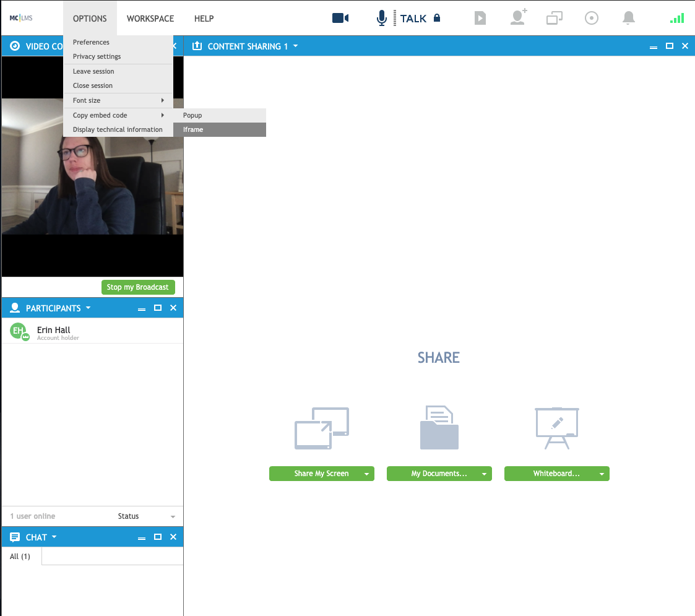Open the Content Sharing 1 dropdown arrow

pos(296,46)
